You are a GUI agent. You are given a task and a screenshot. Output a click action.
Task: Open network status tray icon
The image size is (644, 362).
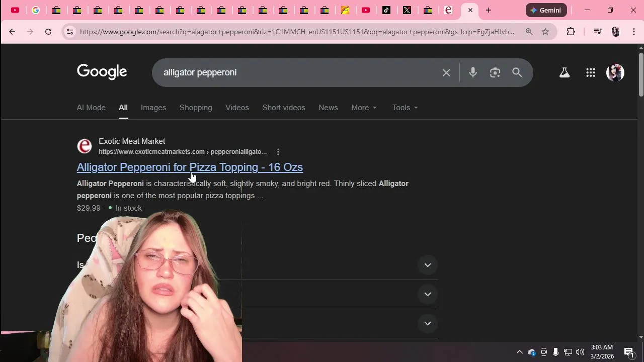pyautogui.click(x=568, y=352)
